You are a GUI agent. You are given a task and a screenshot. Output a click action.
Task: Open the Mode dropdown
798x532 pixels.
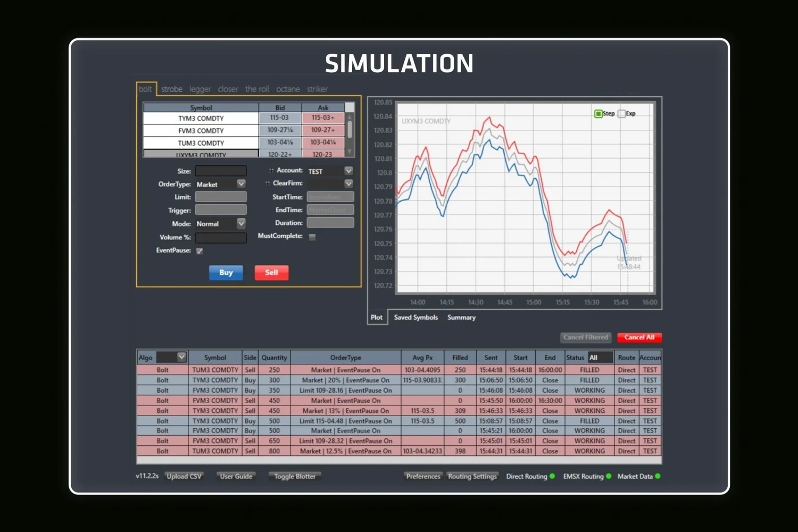(x=240, y=223)
